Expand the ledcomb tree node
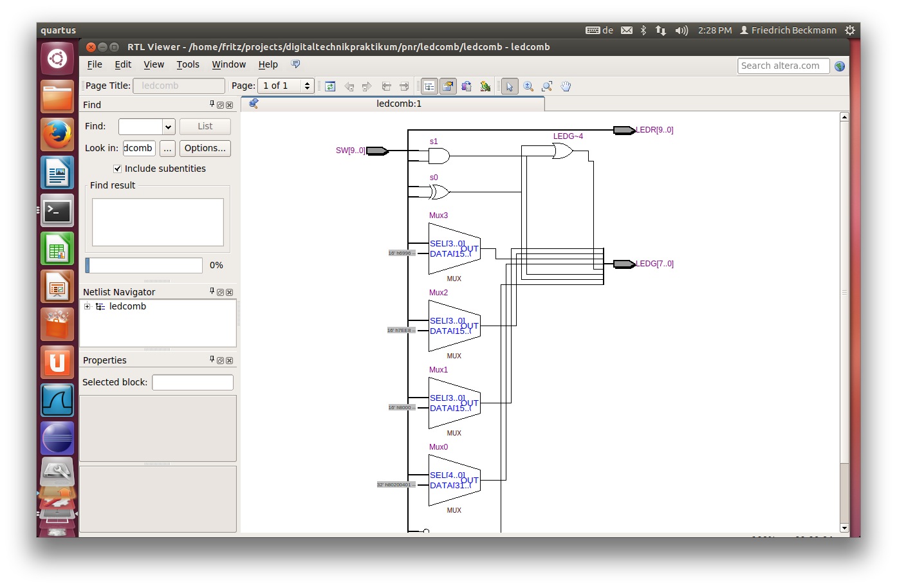The height and width of the screenshot is (588, 897). point(88,307)
